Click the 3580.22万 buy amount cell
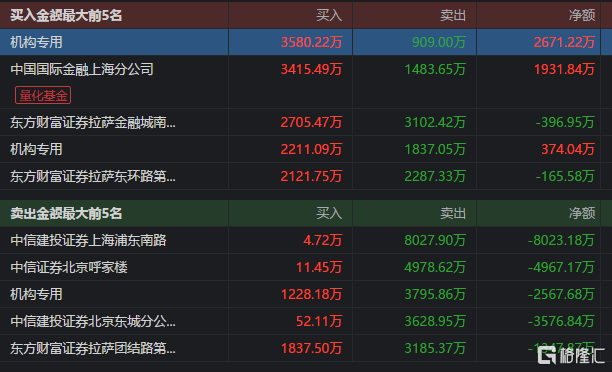Screen dimensions: 612x372 (x=311, y=42)
